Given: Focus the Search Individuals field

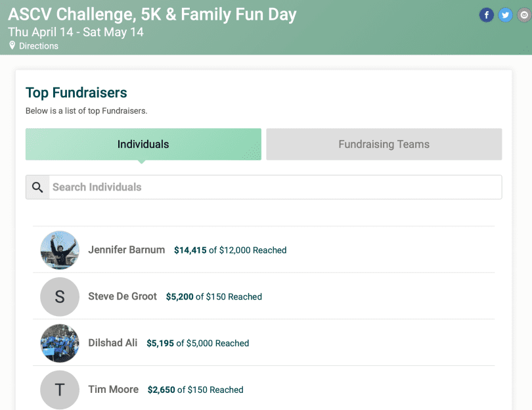Looking at the screenshot, I should [x=275, y=187].
